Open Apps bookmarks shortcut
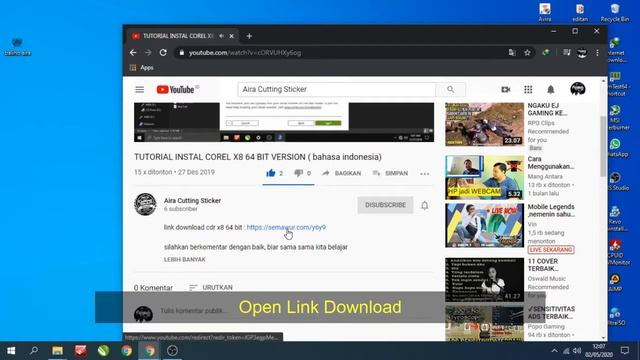 pyautogui.click(x=142, y=68)
